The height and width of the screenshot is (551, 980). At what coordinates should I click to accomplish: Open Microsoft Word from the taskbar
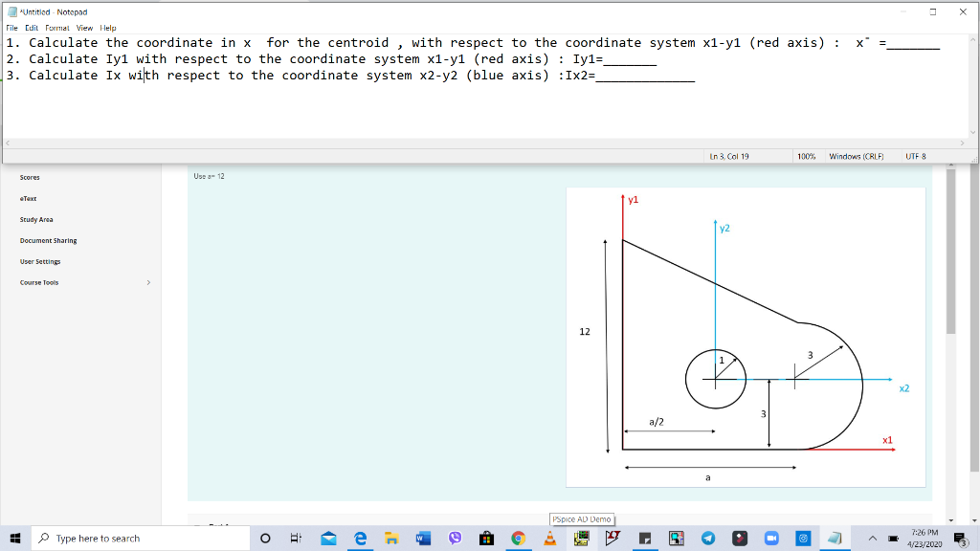point(422,538)
